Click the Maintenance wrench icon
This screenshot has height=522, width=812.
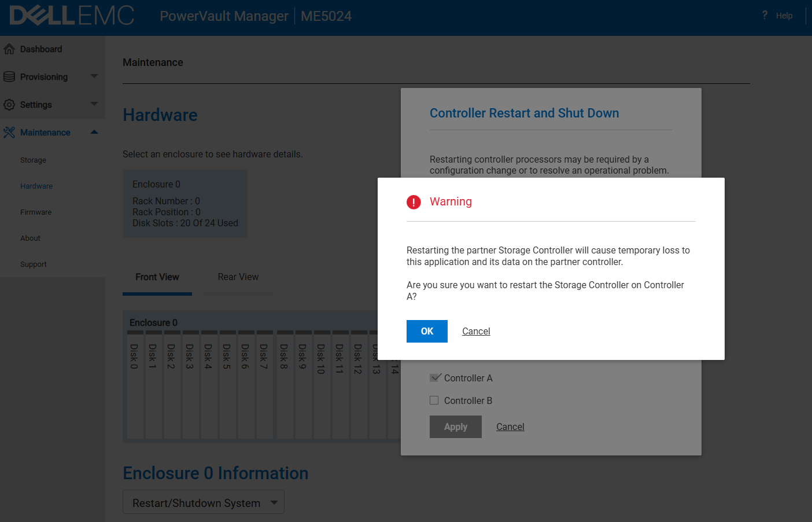(x=9, y=132)
